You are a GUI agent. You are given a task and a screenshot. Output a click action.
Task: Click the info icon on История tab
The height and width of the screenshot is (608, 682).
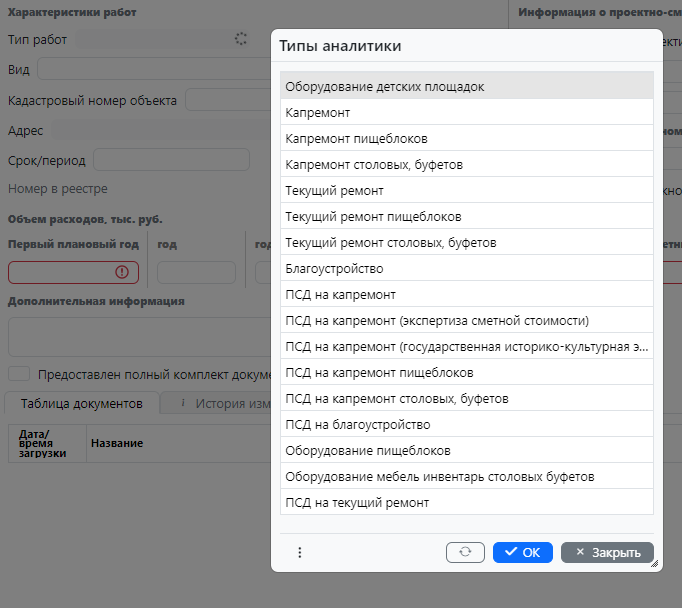point(183,404)
